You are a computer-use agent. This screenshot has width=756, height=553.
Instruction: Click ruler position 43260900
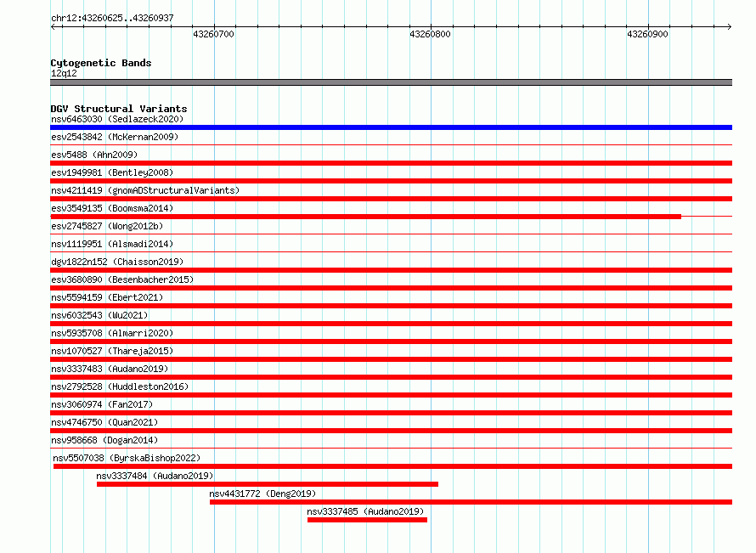(x=647, y=34)
